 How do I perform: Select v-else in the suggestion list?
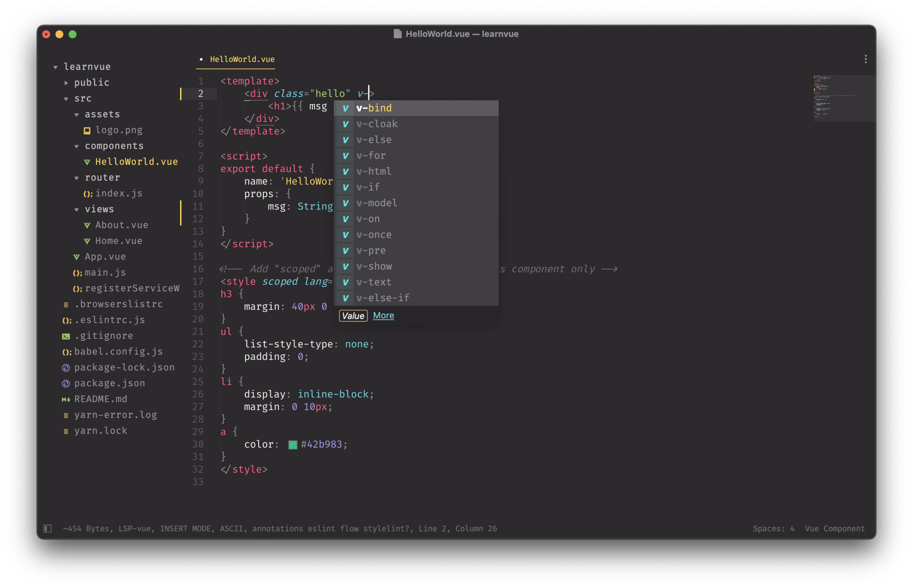pos(417,139)
